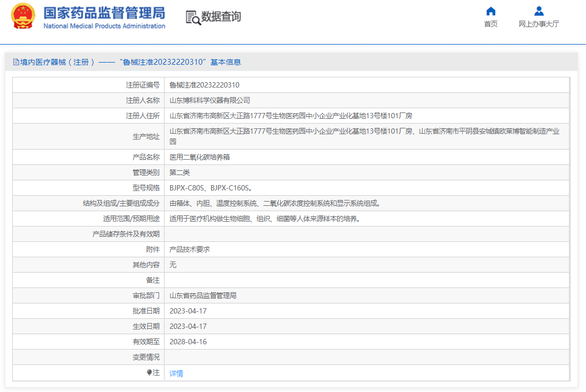Select registration number 鲁械注准20232220310 cell value
Viewport: 586px width, 392px height.
pyautogui.click(x=204, y=85)
